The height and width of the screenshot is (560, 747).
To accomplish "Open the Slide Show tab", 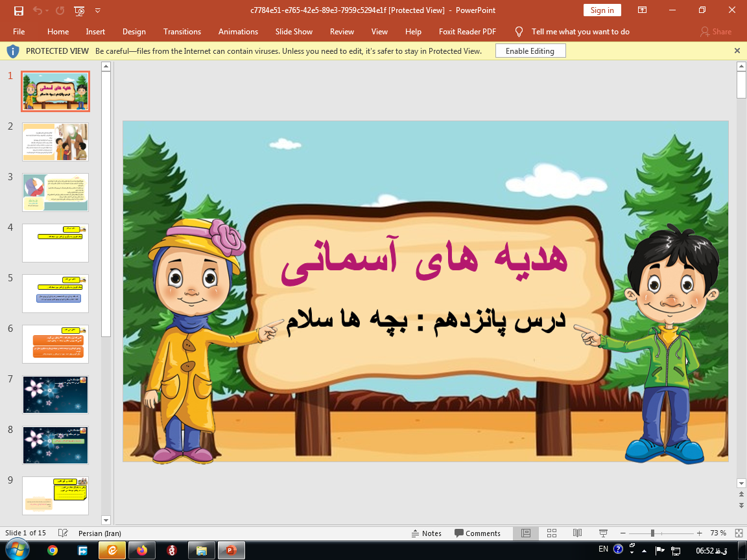I will click(x=294, y=31).
